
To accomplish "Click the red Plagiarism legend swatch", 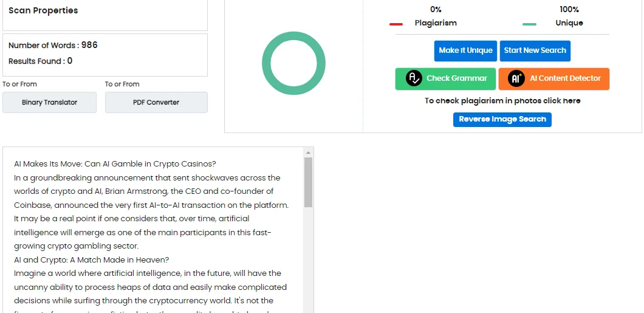I will point(396,24).
